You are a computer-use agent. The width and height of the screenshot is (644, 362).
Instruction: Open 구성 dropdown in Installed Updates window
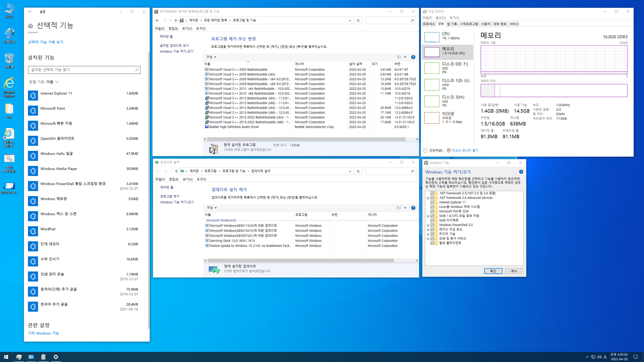[212, 208]
